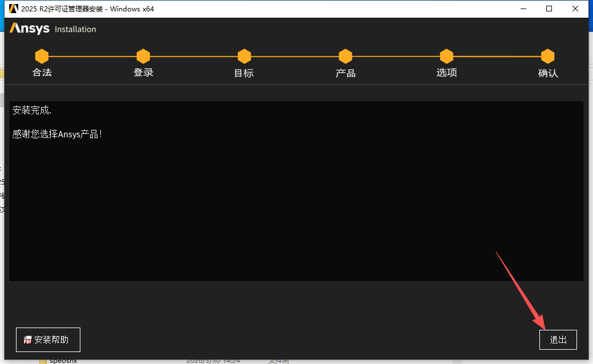The height and width of the screenshot is (364, 593).
Task: Select the 产品 step hexagon marker
Action: (x=345, y=56)
